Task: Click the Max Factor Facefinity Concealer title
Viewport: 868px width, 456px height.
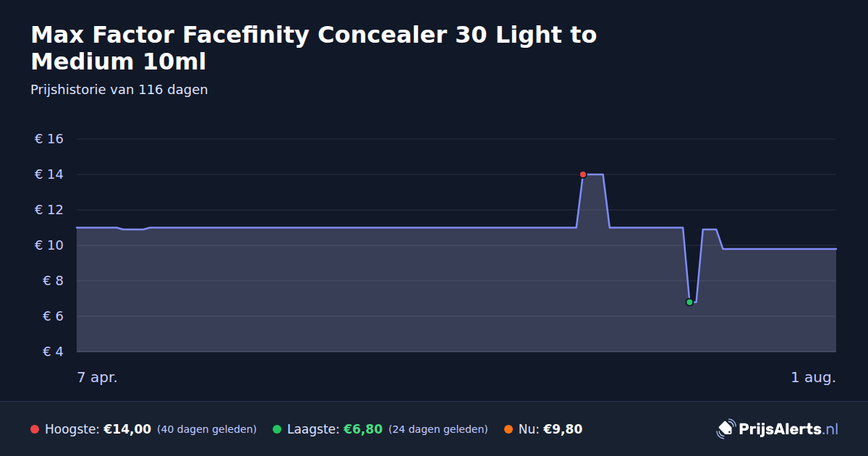Action: coord(314,48)
